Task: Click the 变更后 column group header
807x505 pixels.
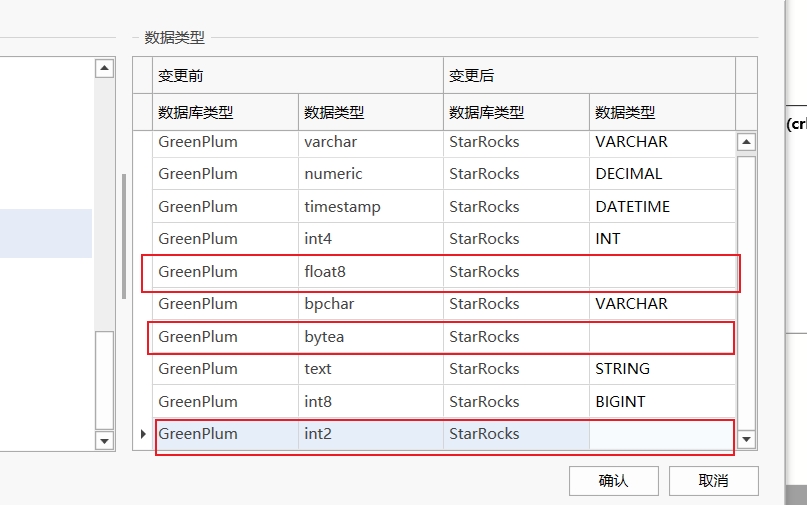Action: click(589, 76)
